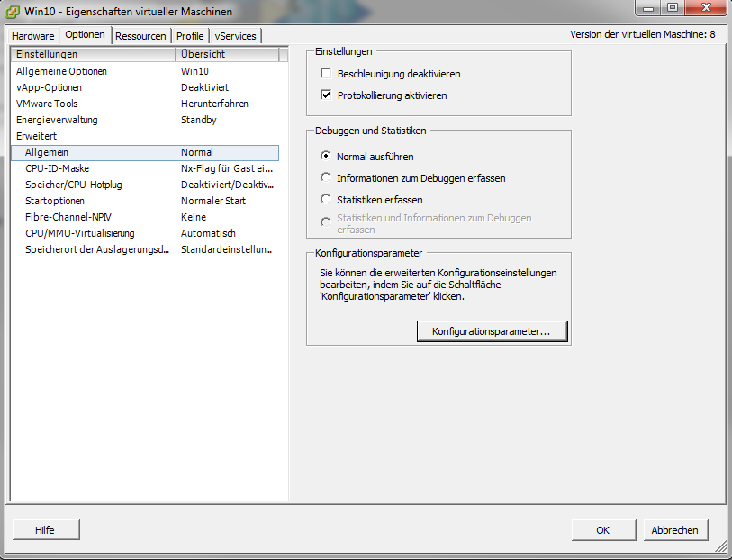The image size is (732, 560).
Task: Enable Beschleunigung deaktivieren checkbox
Action: [x=327, y=74]
